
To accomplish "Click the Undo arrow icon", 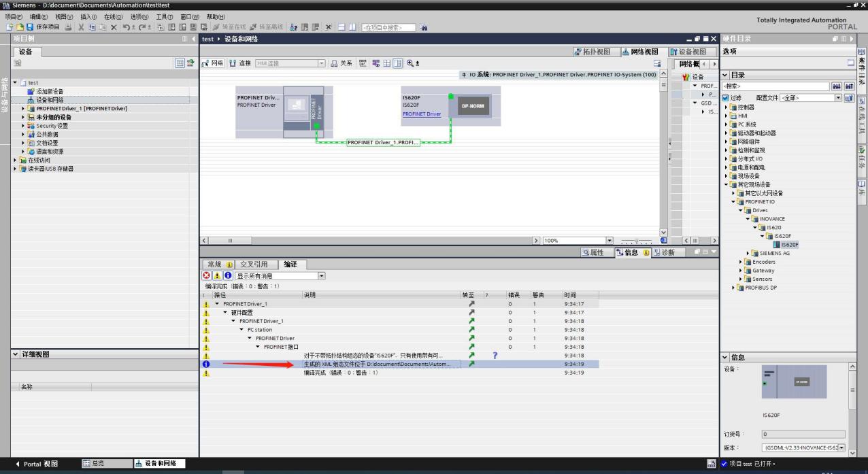I will (x=127, y=27).
